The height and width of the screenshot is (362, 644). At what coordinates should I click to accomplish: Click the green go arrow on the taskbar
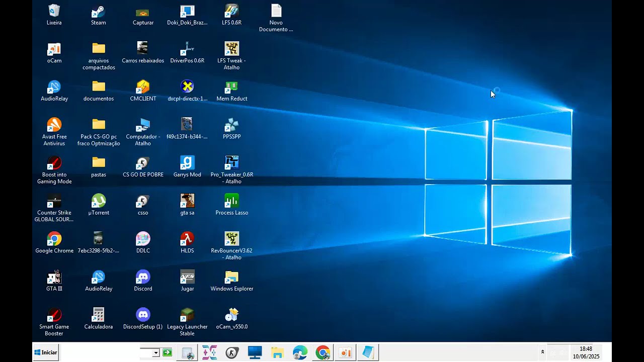click(167, 352)
